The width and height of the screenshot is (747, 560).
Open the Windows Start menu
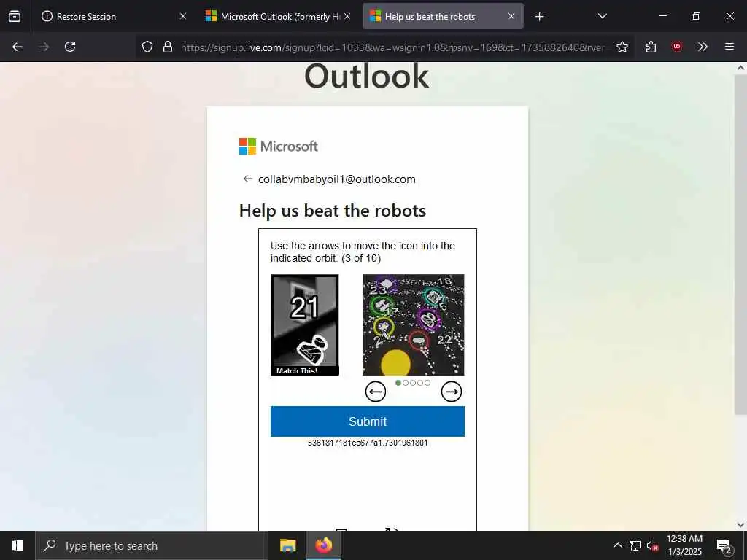[x=18, y=545]
